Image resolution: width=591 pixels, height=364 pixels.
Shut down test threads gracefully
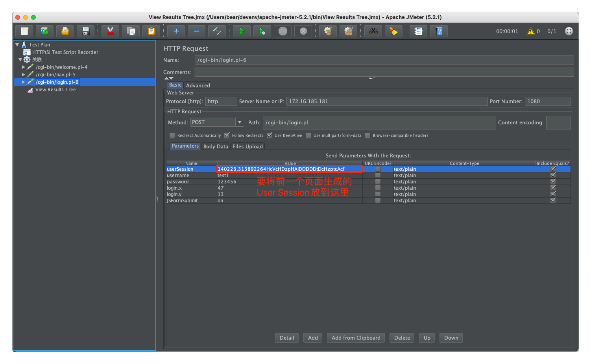coord(303,31)
